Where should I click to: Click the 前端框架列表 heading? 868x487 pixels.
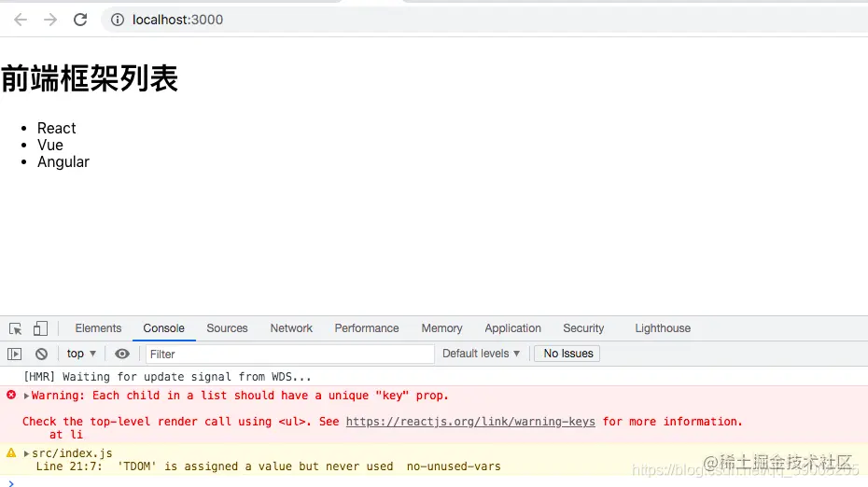coord(90,78)
